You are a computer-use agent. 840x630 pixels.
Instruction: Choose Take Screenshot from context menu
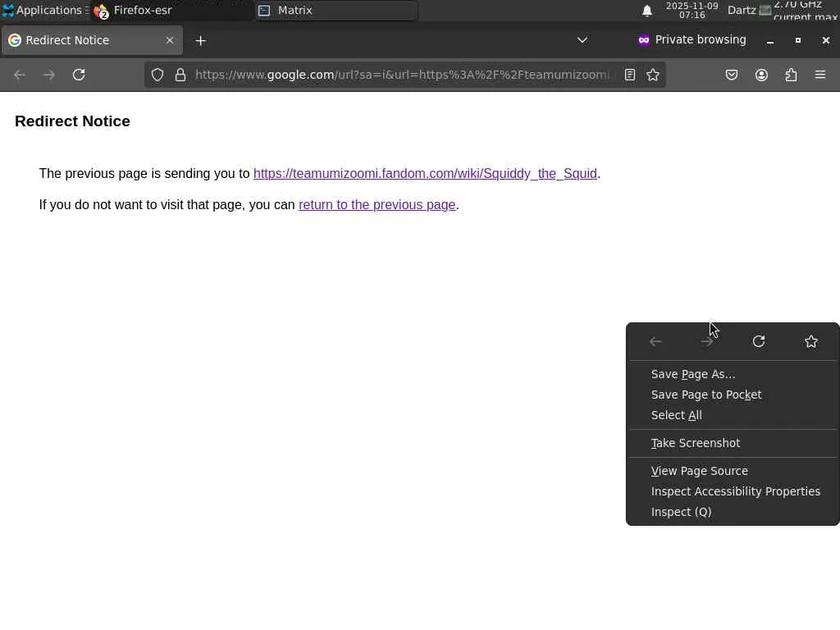pyautogui.click(x=733, y=443)
